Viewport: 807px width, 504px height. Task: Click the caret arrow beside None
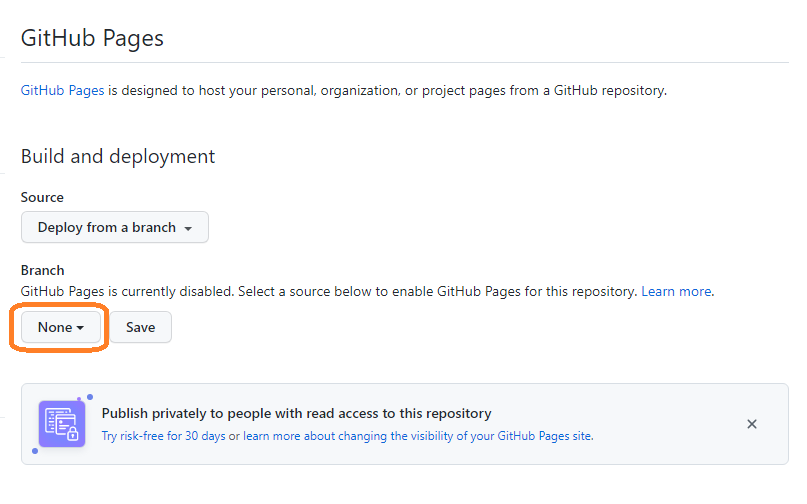point(80,328)
